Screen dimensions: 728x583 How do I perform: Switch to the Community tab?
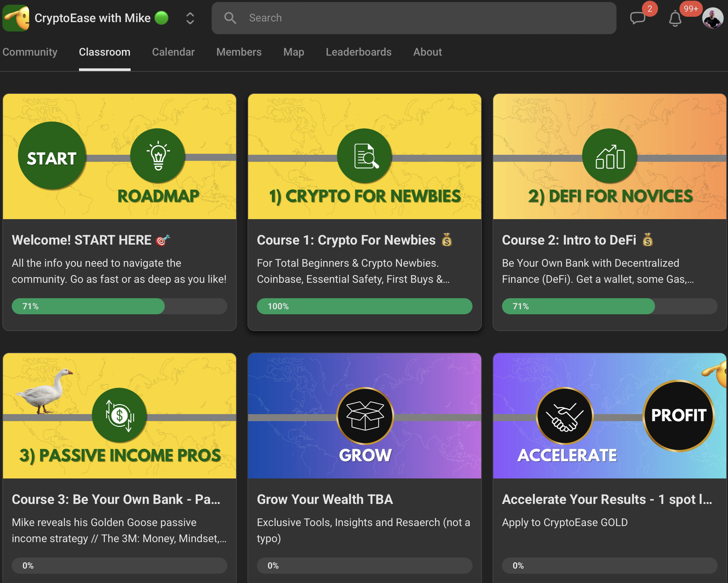[x=30, y=52]
